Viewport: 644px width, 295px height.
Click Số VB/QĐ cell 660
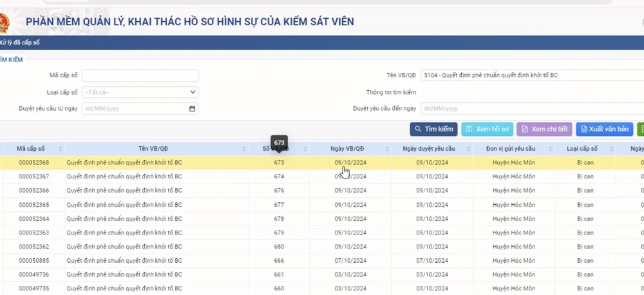[279, 289]
